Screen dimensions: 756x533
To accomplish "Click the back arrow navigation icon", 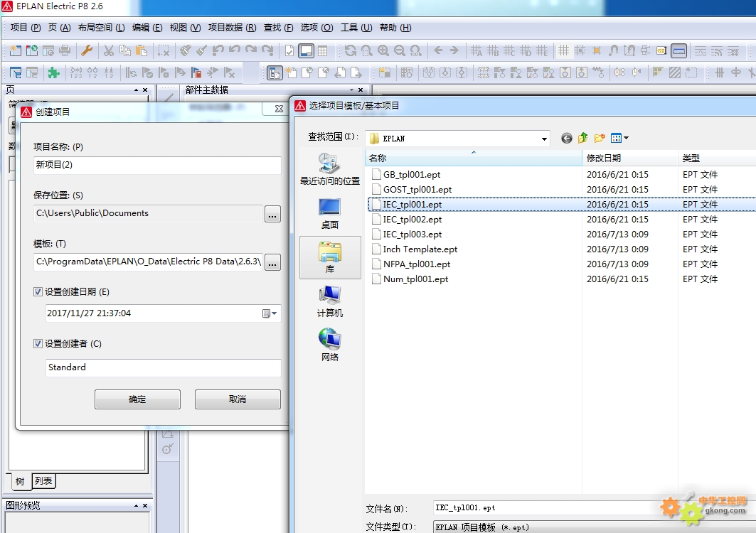I will point(438,50).
